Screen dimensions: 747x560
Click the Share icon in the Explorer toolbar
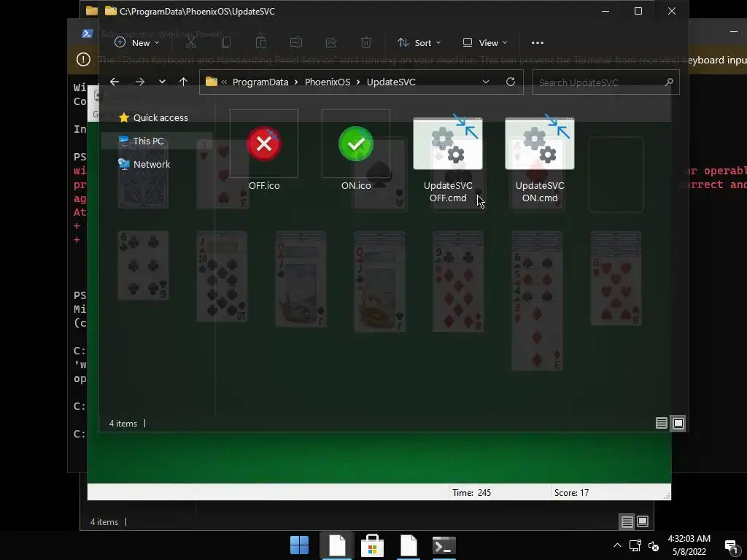[x=331, y=43]
